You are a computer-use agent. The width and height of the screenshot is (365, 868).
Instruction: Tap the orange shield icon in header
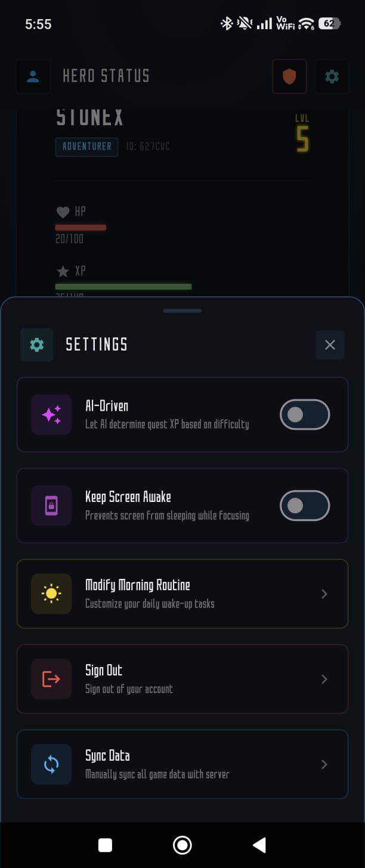click(289, 76)
